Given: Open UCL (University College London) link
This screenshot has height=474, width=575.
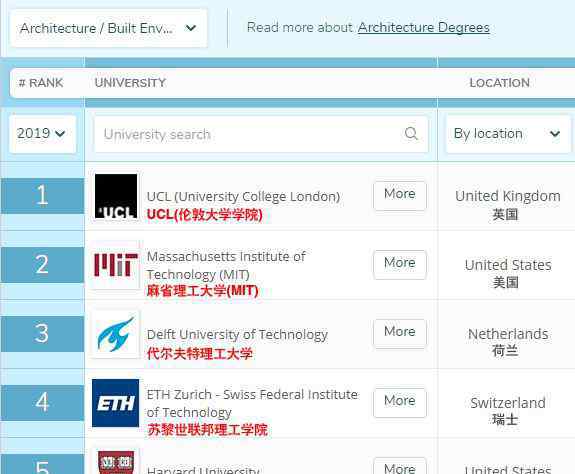Looking at the screenshot, I should [243, 197].
